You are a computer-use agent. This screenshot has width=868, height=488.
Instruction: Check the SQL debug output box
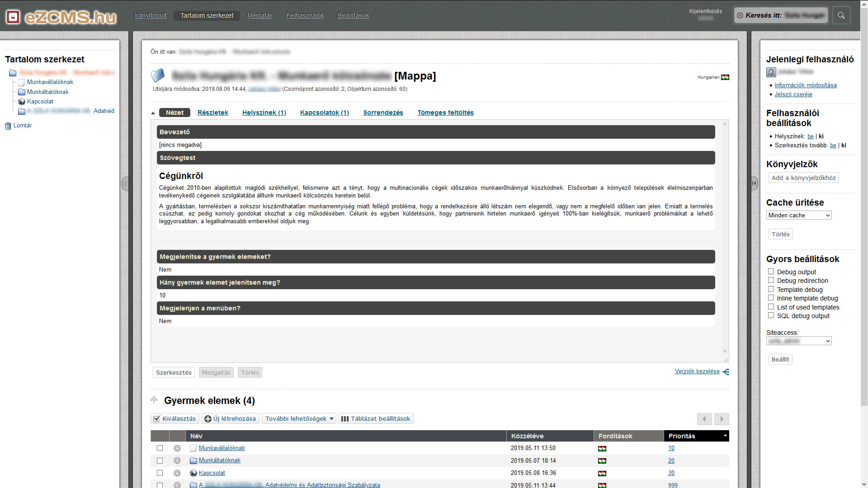point(771,315)
